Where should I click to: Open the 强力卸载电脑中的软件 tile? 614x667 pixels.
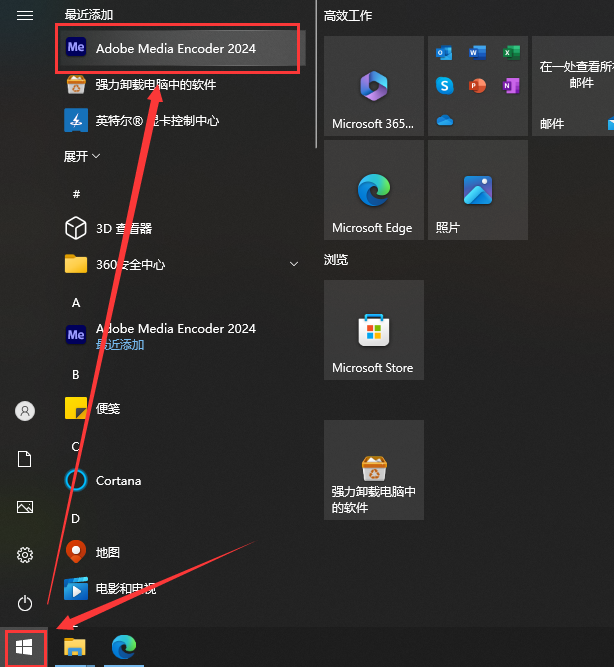click(374, 470)
